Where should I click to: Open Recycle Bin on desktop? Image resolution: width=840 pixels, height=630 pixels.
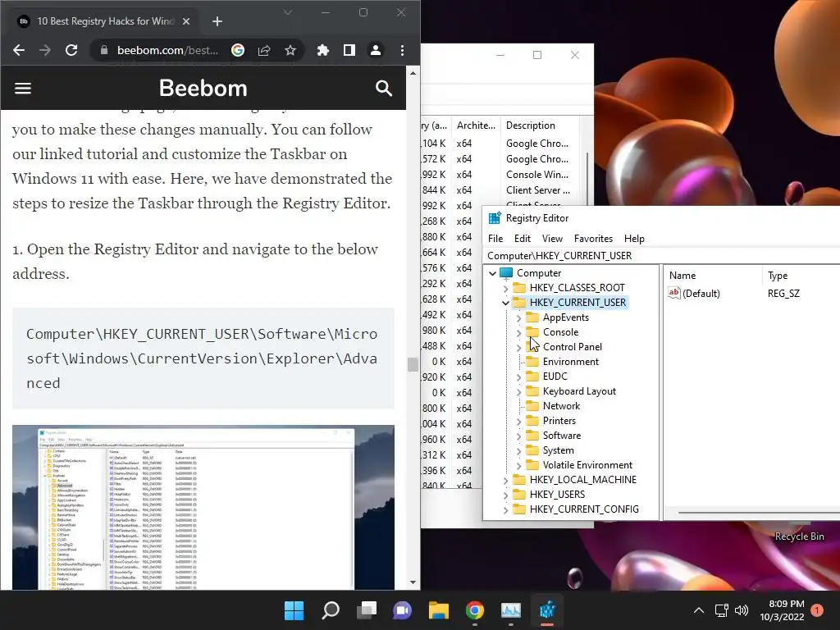(x=799, y=536)
